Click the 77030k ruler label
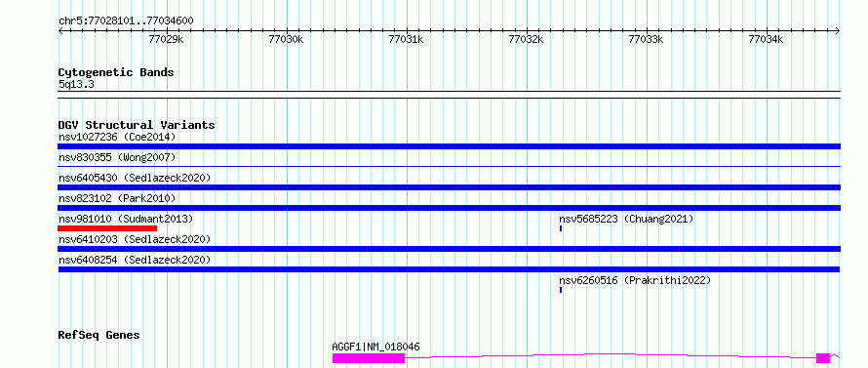This screenshot has height=368, width=868. coord(286,39)
